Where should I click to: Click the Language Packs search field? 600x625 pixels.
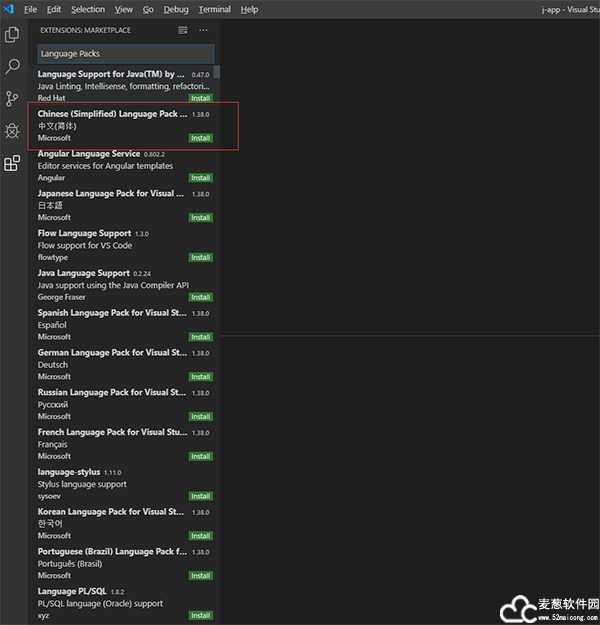(x=125, y=53)
